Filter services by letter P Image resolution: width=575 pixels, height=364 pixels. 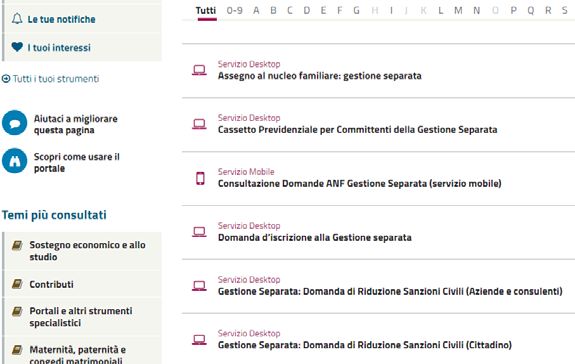514,10
